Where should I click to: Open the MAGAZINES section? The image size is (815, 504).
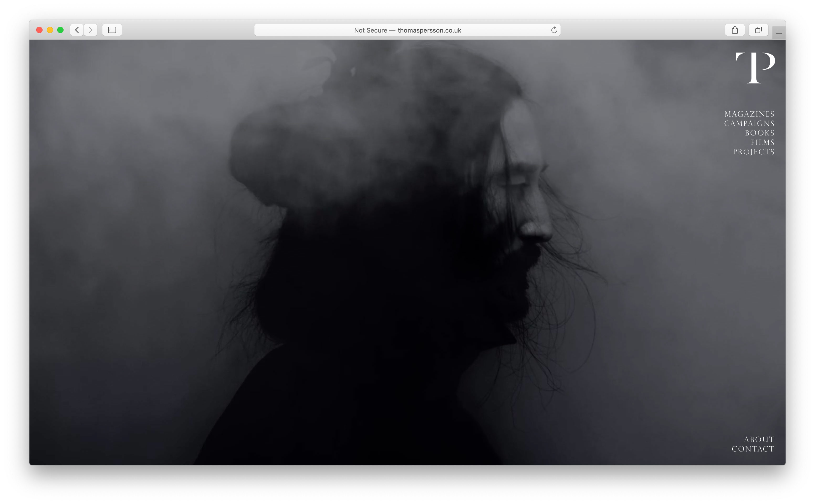click(x=749, y=114)
